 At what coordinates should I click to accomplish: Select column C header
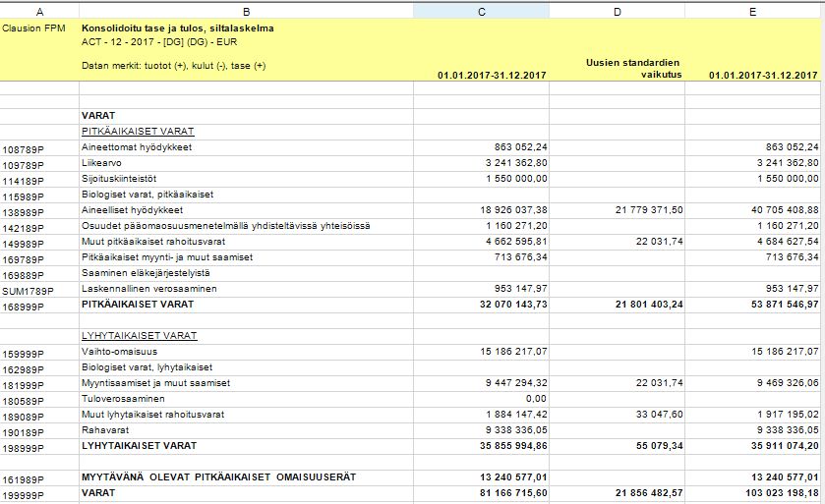click(481, 12)
